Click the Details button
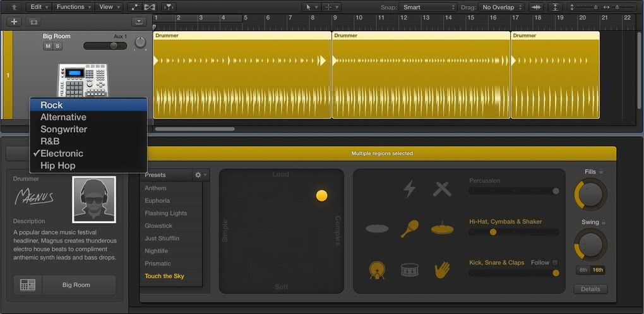The height and width of the screenshot is (314, 644). [590, 289]
